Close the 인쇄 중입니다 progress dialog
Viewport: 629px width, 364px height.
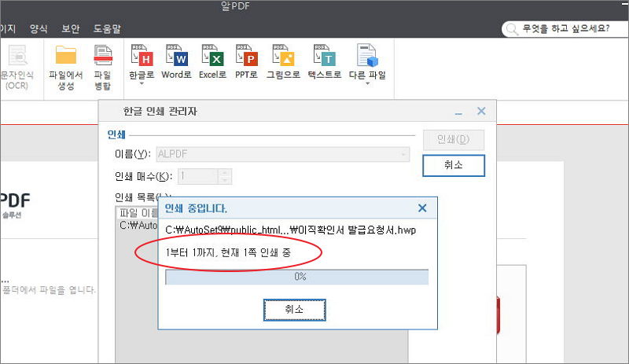[x=422, y=208]
